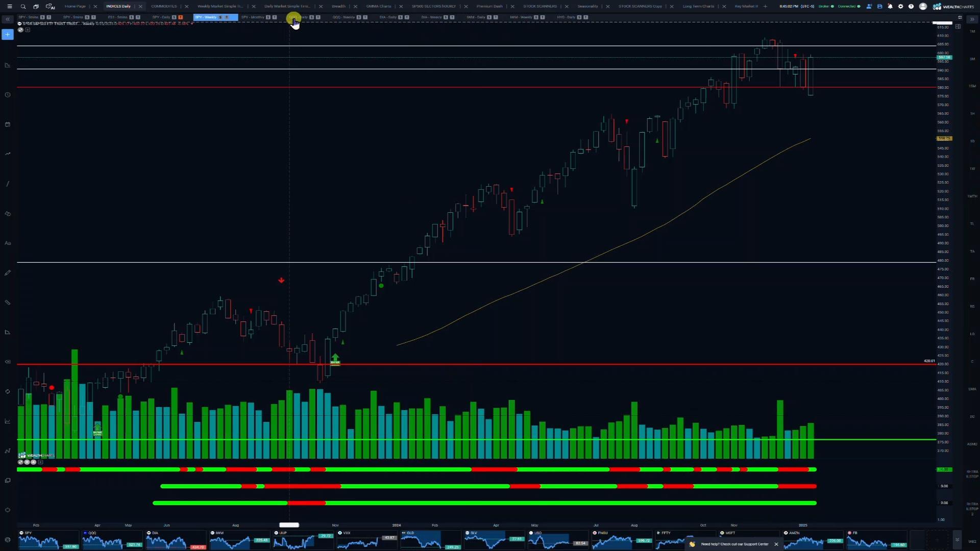Collapse left panel with double-chevron
Screen dimensions: 980x551
(x=7, y=19)
